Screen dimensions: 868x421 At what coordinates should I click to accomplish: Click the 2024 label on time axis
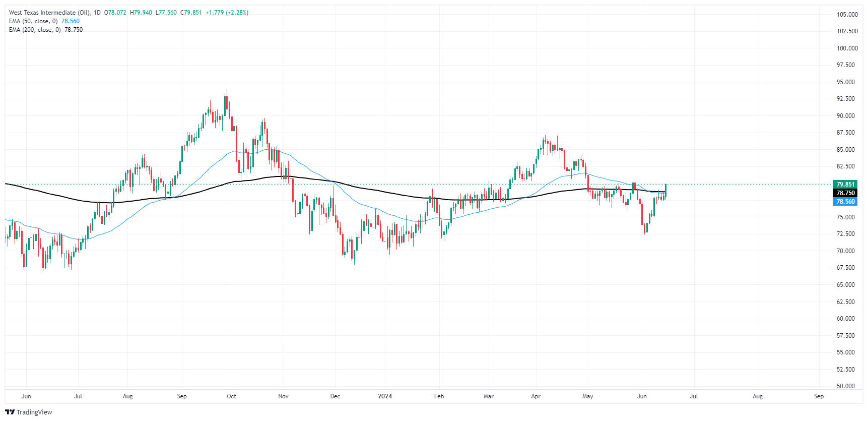(x=385, y=396)
